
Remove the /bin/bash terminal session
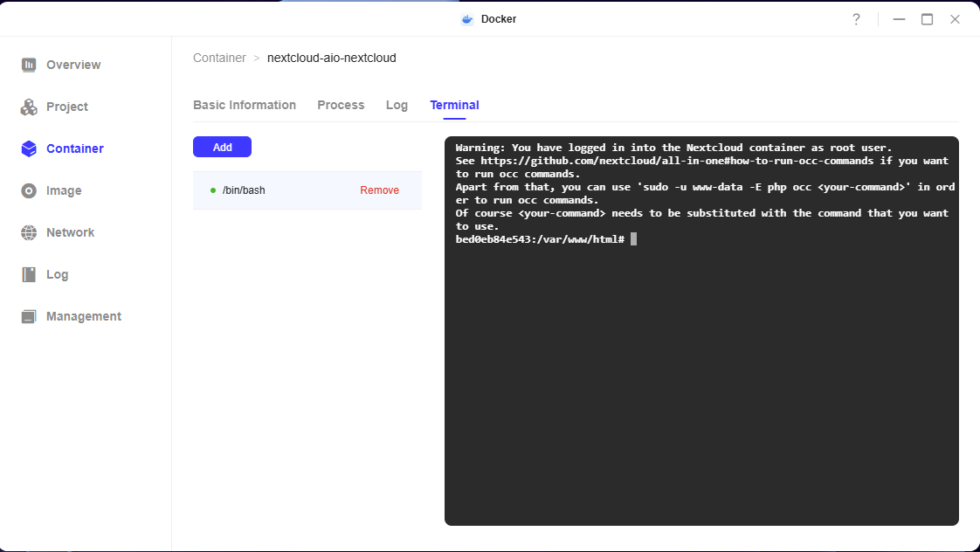click(x=379, y=190)
